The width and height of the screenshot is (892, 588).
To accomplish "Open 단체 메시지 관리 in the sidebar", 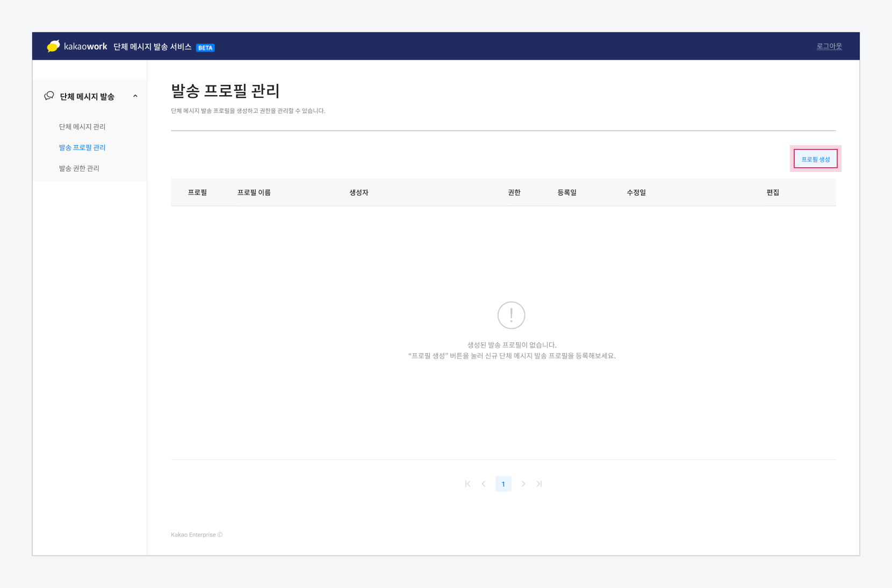I will pyautogui.click(x=82, y=127).
